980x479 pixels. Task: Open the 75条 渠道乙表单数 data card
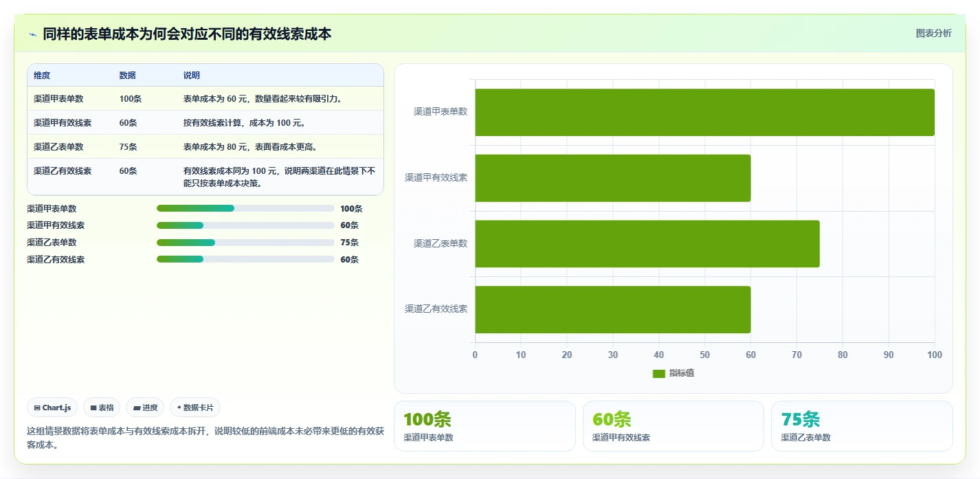(x=862, y=426)
